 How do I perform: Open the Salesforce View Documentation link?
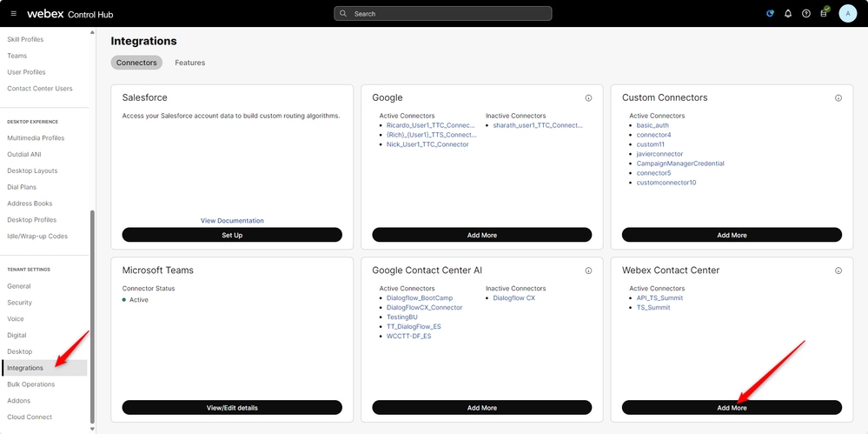(232, 221)
